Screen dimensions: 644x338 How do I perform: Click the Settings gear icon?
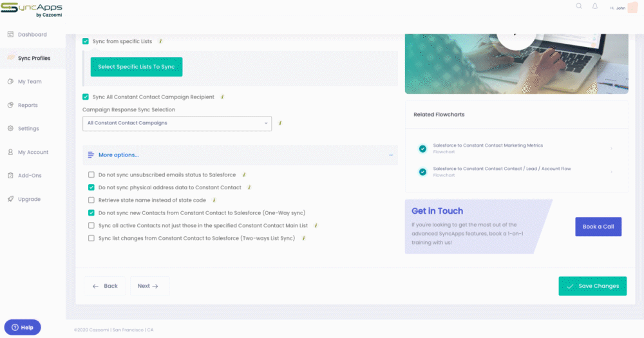(x=11, y=128)
